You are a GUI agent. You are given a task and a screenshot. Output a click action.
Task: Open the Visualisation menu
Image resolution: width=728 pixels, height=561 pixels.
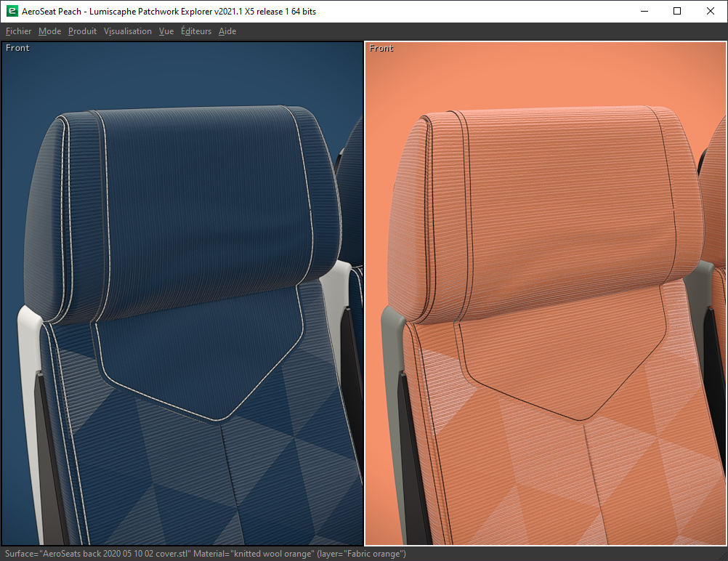click(127, 31)
